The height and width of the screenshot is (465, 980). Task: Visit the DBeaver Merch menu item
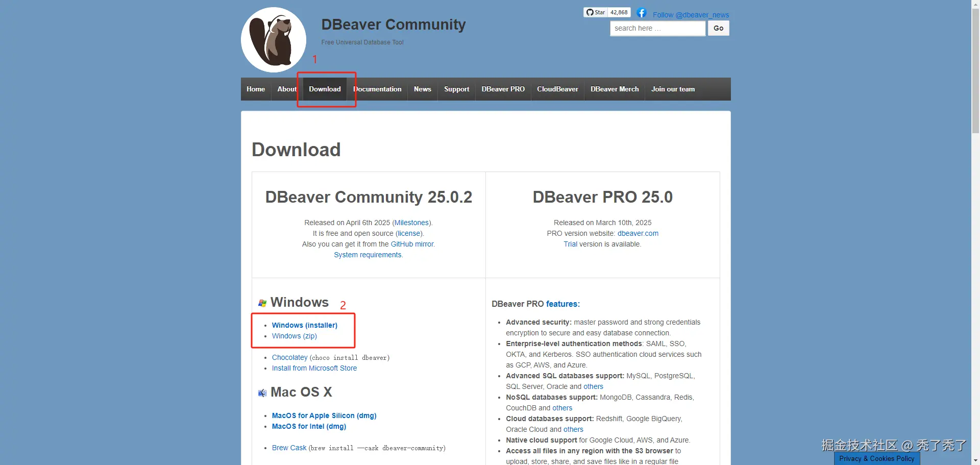615,89
